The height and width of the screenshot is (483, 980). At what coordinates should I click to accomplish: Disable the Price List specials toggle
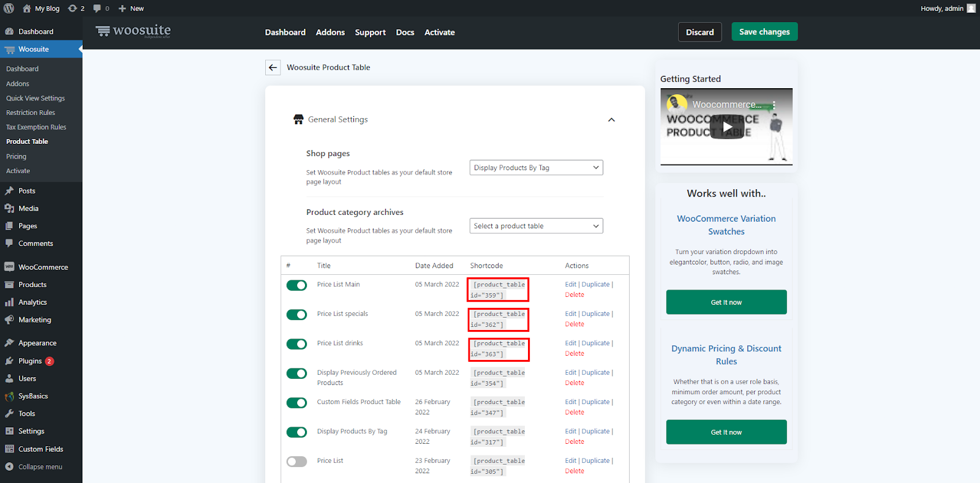click(x=297, y=315)
